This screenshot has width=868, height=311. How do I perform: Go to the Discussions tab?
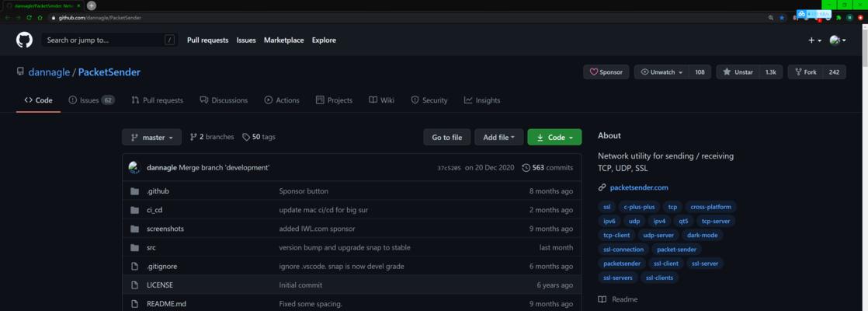pos(224,100)
